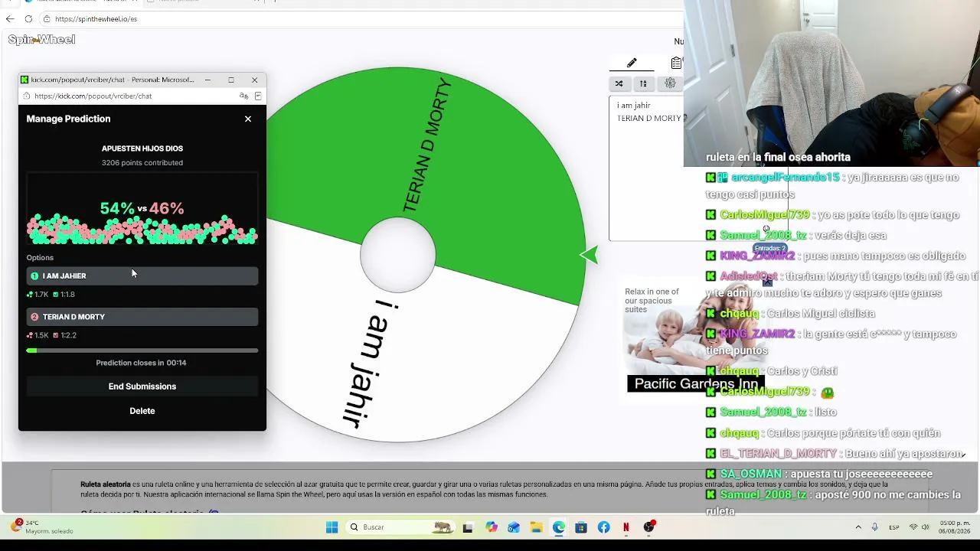Click the prediction countdown progress bar
Viewport: 980px width, 551px height.
pyautogui.click(x=142, y=350)
